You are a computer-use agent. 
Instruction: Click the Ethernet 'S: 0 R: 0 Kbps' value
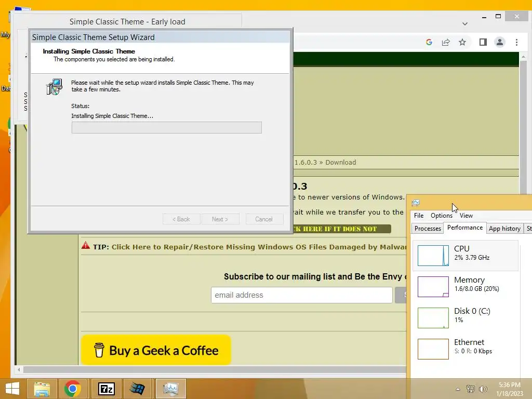[473, 351]
